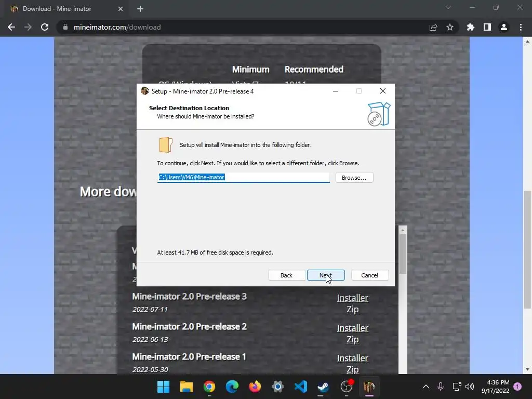This screenshot has height=399, width=532.
Task: Share this page via the share icon
Action: (433, 27)
